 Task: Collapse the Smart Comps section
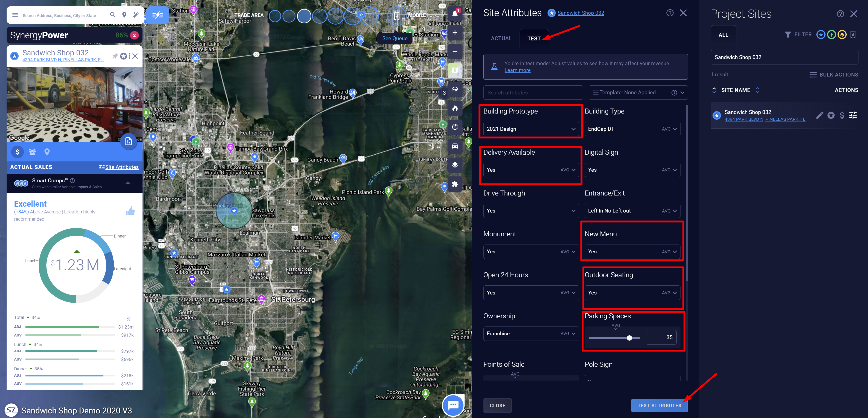coord(128,183)
